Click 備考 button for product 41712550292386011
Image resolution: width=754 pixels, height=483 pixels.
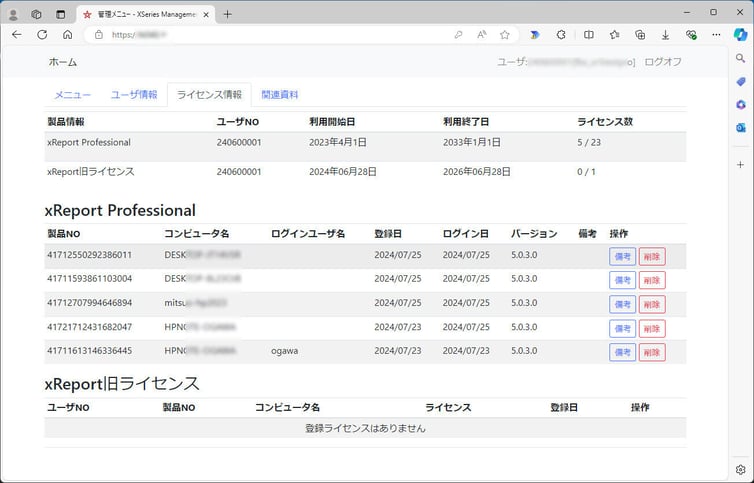pos(622,256)
